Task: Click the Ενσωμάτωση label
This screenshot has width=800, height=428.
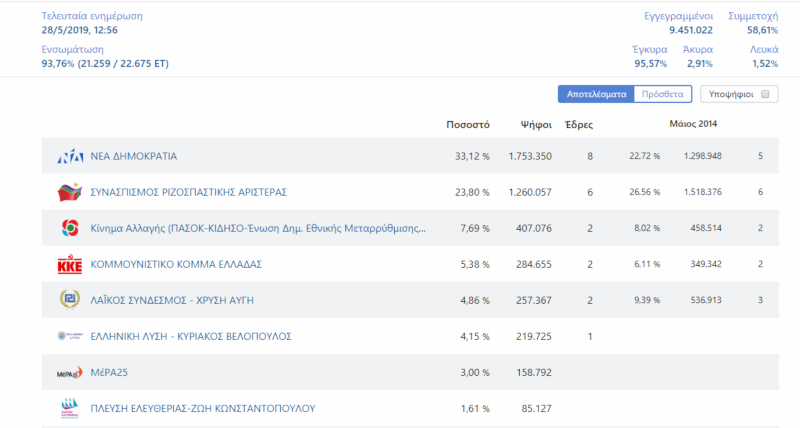Action: click(x=72, y=49)
